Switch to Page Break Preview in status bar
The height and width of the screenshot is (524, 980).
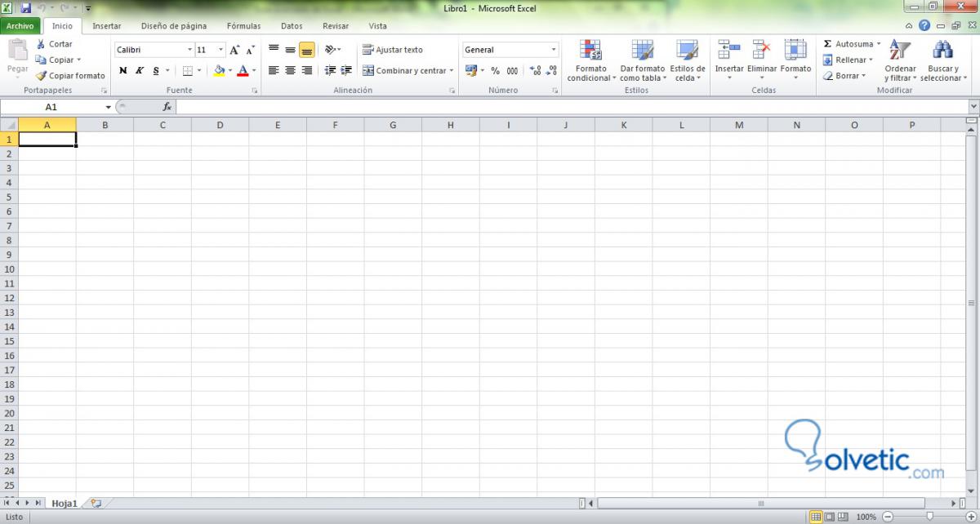pos(843,517)
